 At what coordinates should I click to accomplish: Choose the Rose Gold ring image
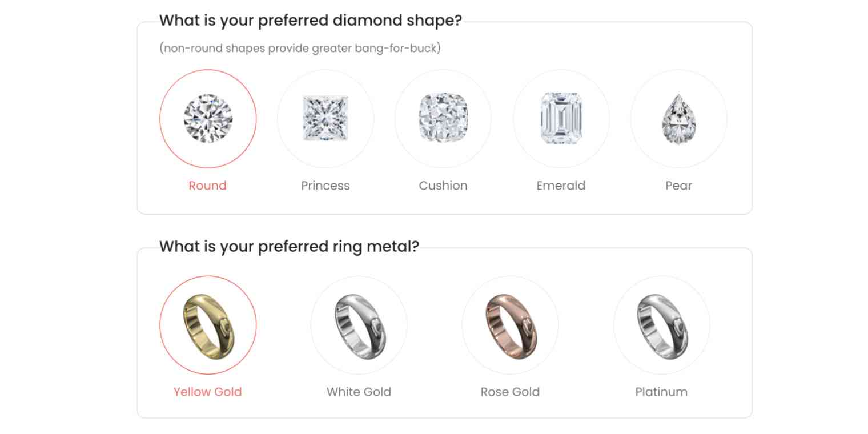(x=510, y=325)
